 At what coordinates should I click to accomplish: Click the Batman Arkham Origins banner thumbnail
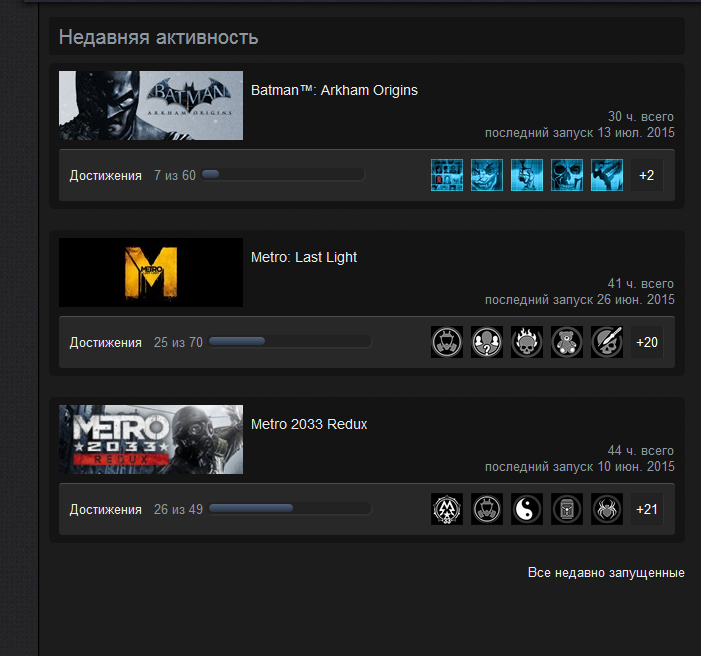point(151,105)
